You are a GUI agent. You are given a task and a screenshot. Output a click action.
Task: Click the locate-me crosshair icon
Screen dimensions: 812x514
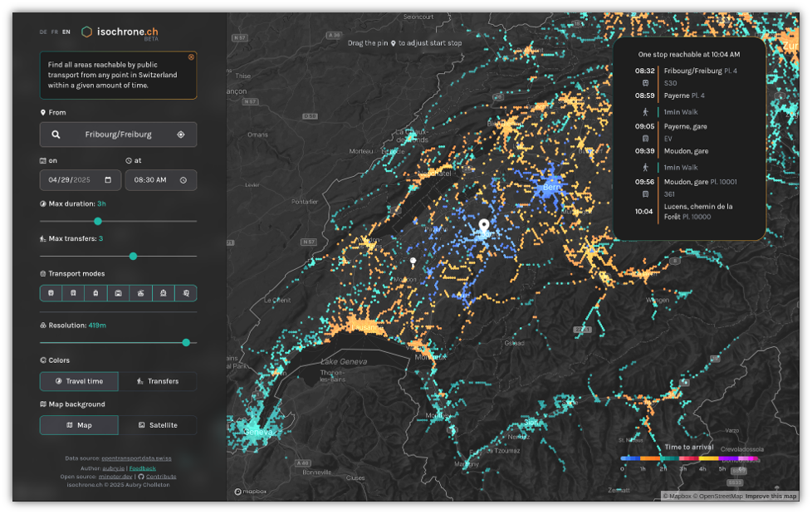[x=181, y=135]
